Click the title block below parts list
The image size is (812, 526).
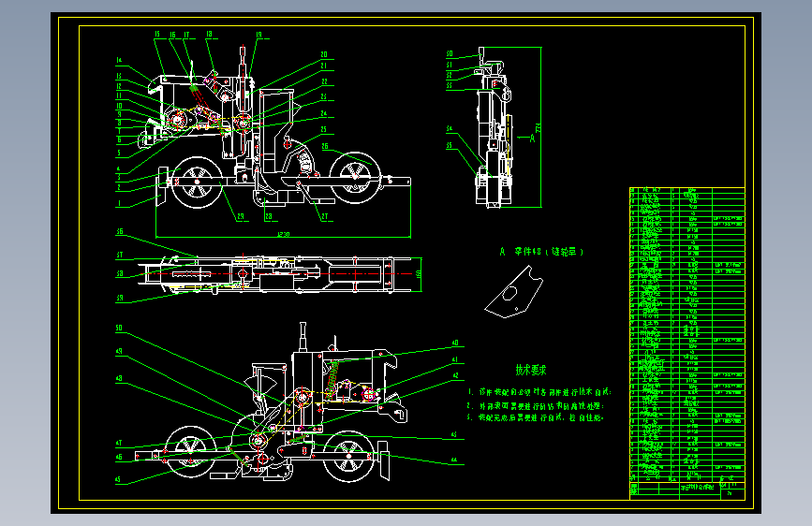click(x=687, y=490)
